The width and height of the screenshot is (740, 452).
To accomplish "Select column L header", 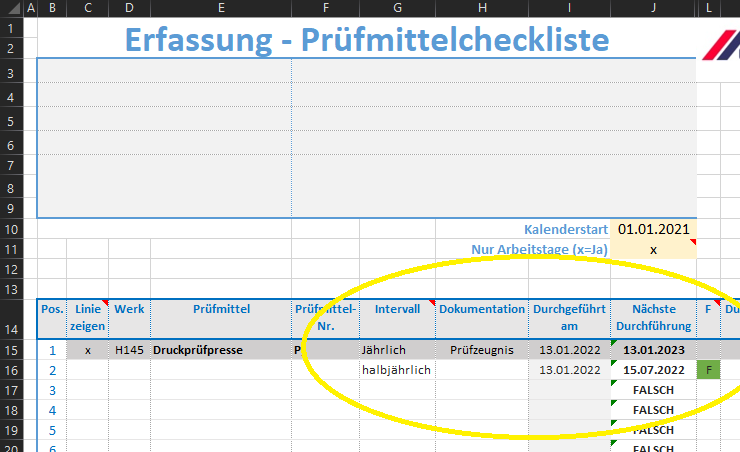I will coord(708,8).
